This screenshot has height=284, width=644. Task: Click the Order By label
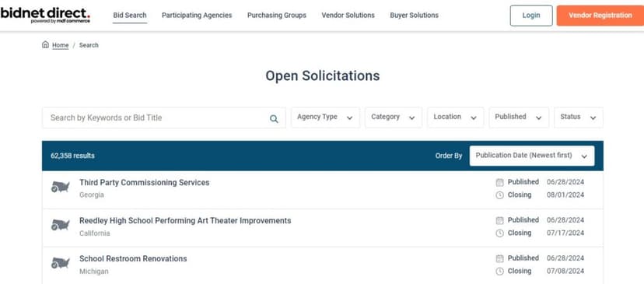coord(449,156)
